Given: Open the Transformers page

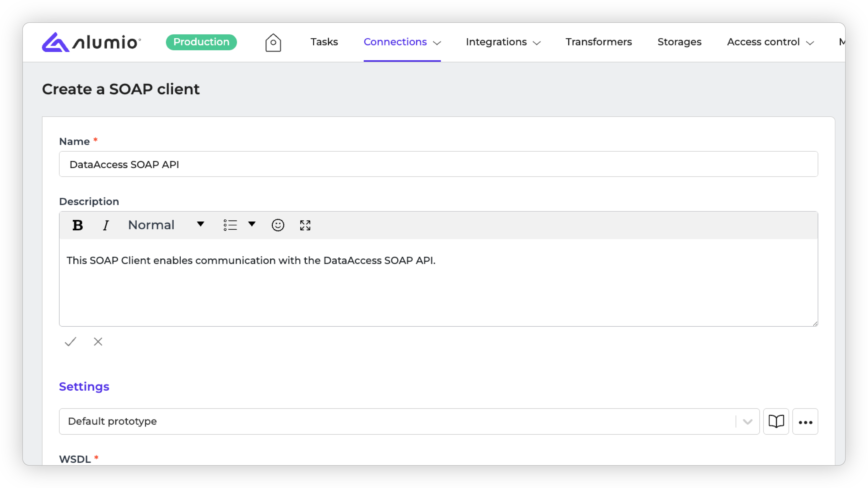Looking at the screenshot, I should click(x=598, y=42).
